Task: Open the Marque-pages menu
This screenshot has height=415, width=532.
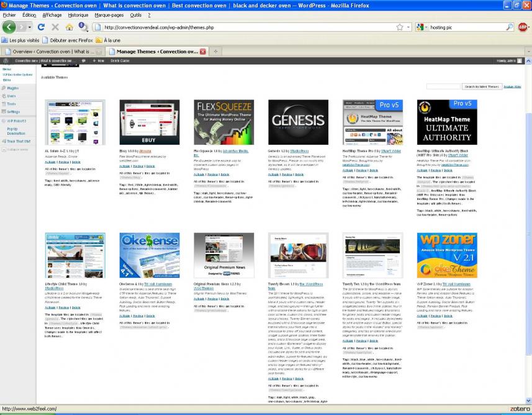Action: [109, 15]
